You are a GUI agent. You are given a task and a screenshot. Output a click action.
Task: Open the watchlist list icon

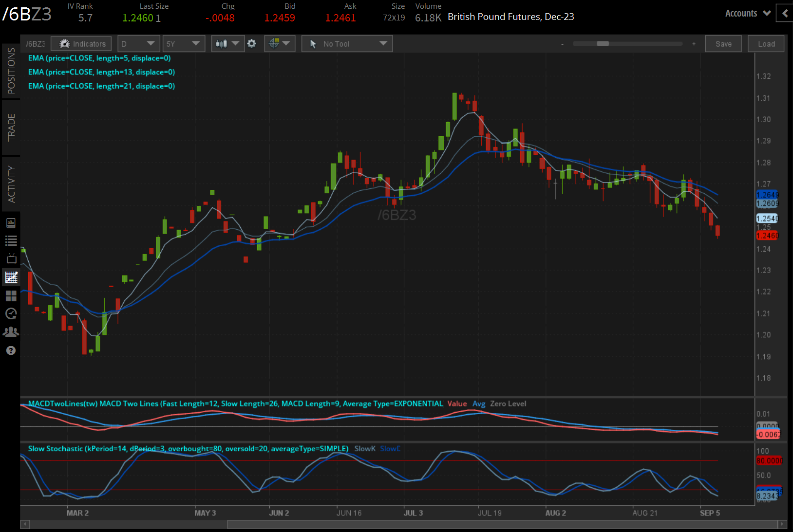pos(11,240)
